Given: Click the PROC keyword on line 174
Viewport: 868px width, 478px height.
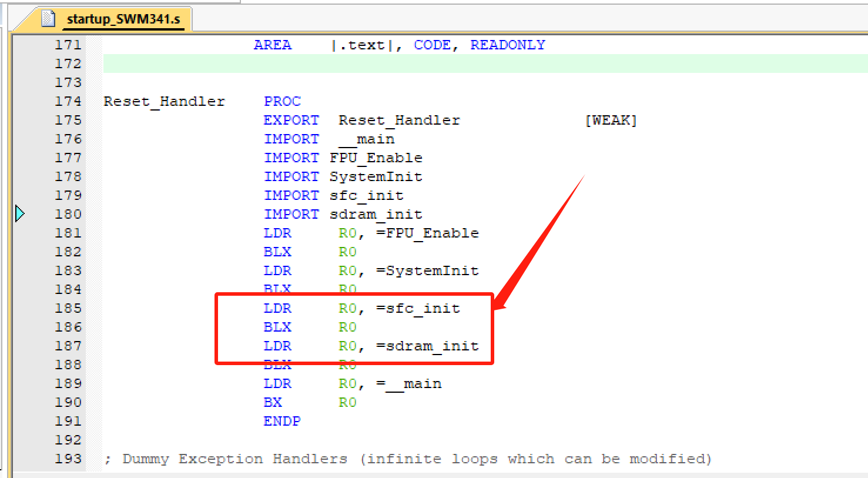Looking at the screenshot, I should point(282,101).
